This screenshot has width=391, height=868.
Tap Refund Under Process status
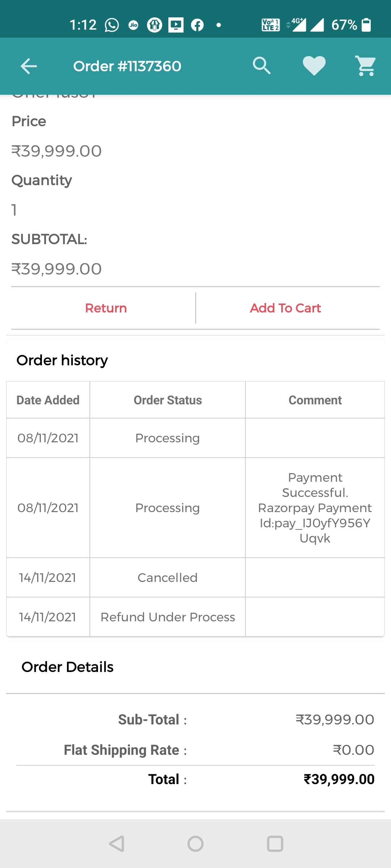tap(168, 617)
